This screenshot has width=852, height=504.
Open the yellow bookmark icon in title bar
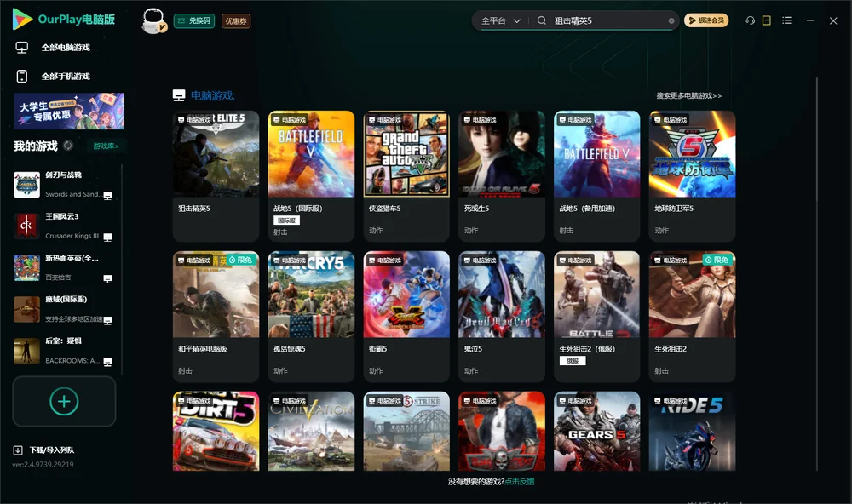pos(767,20)
